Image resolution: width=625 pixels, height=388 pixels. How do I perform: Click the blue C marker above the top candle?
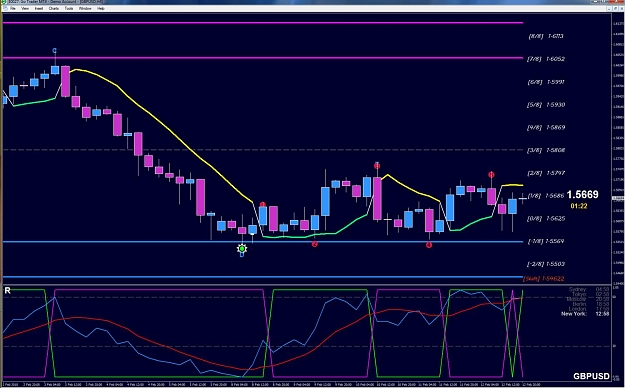55,51
